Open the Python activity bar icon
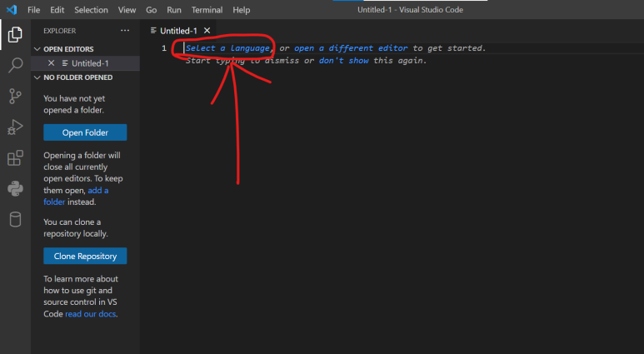Image resolution: width=644 pixels, height=354 pixels. coord(15,188)
